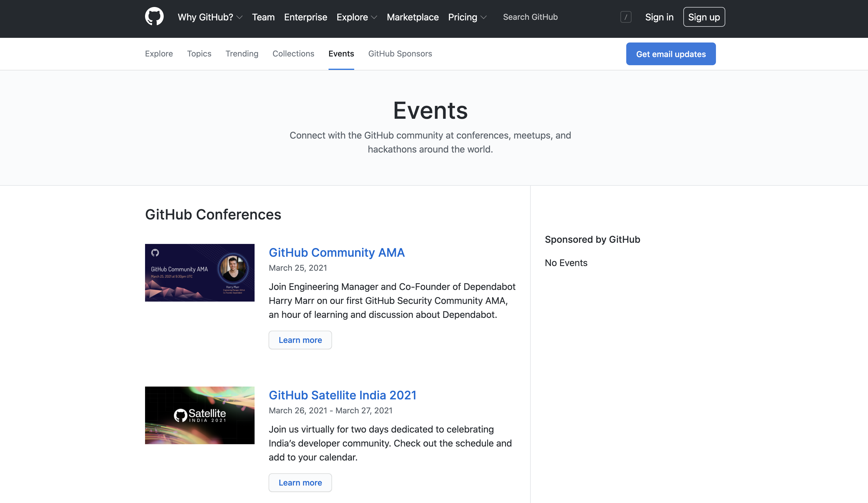Viewport: 868px width, 503px height.
Task: Open Marketplace from top navigation
Action: pyautogui.click(x=412, y=17)
